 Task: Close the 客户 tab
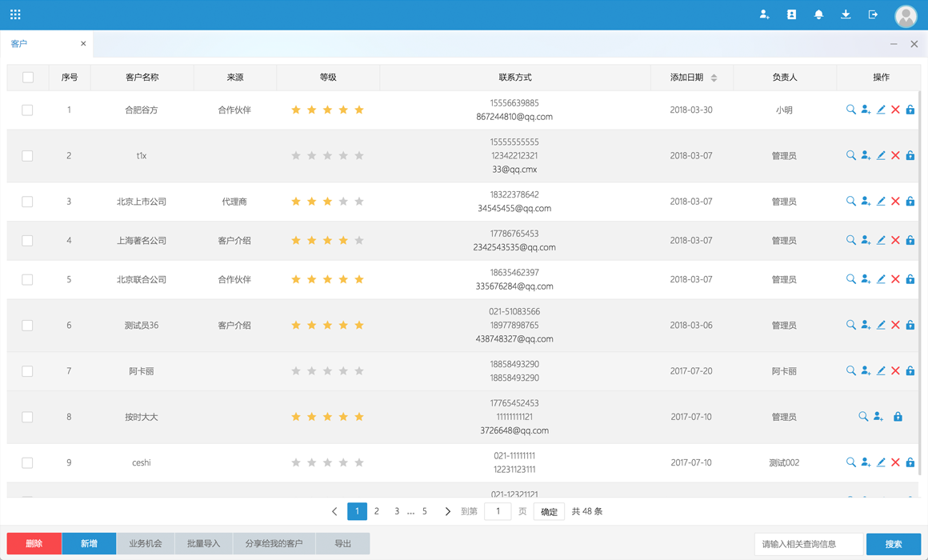(x=83, y=44)
